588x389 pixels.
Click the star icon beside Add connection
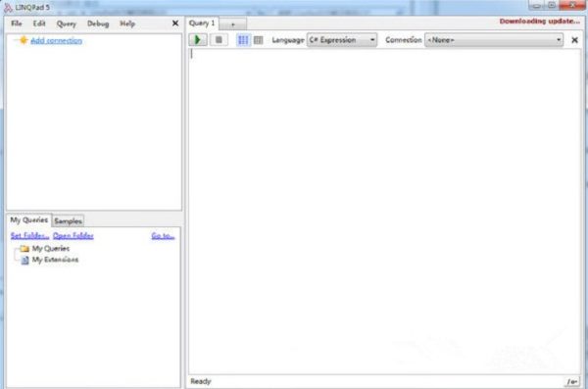click(x=24, y=40)
